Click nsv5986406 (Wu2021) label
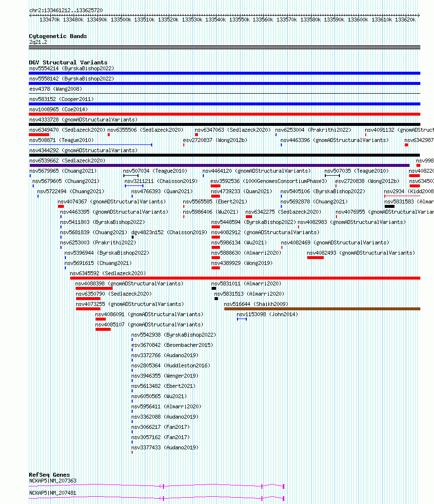Viewport: 434px width, 504px height. pos(211,212)
